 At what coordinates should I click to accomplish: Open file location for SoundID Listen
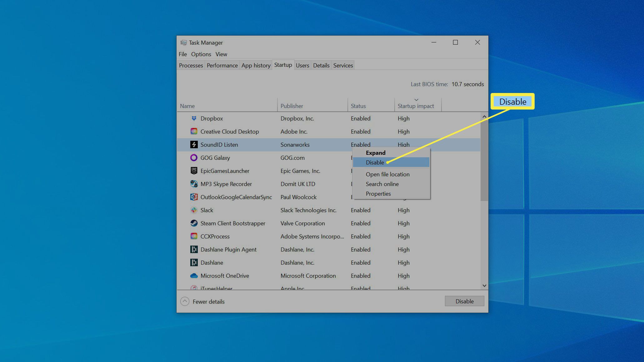[x=387, y=174]
